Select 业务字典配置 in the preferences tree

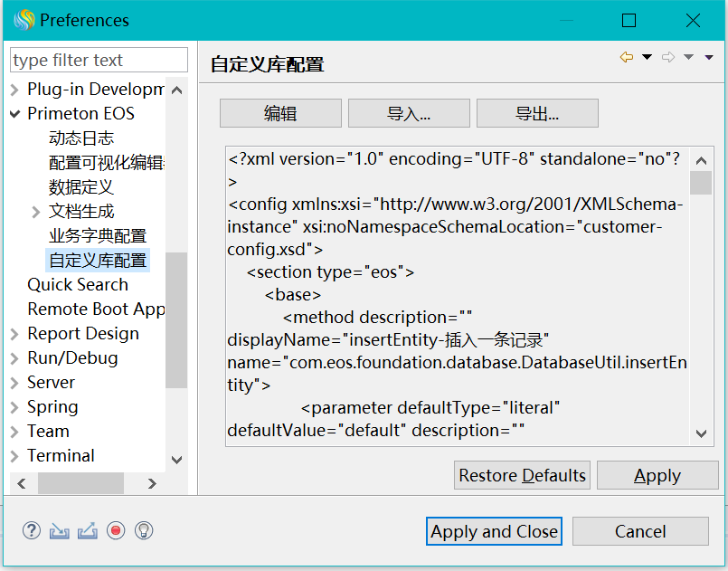point(98,236)
